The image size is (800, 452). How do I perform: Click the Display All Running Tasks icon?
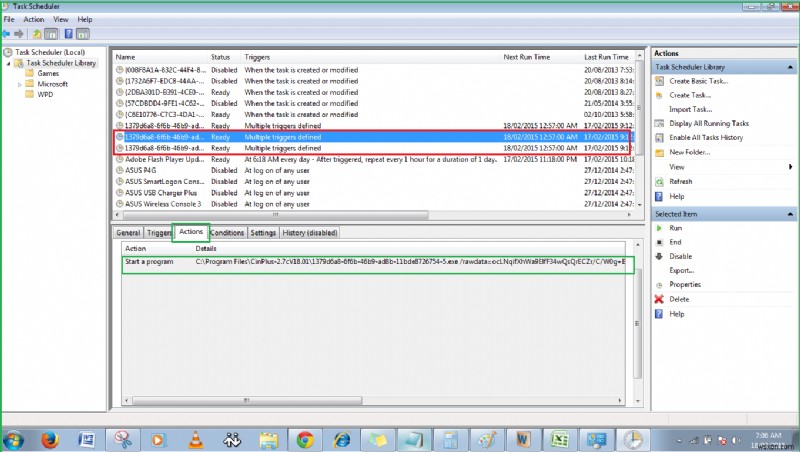[x=659, y=123]
